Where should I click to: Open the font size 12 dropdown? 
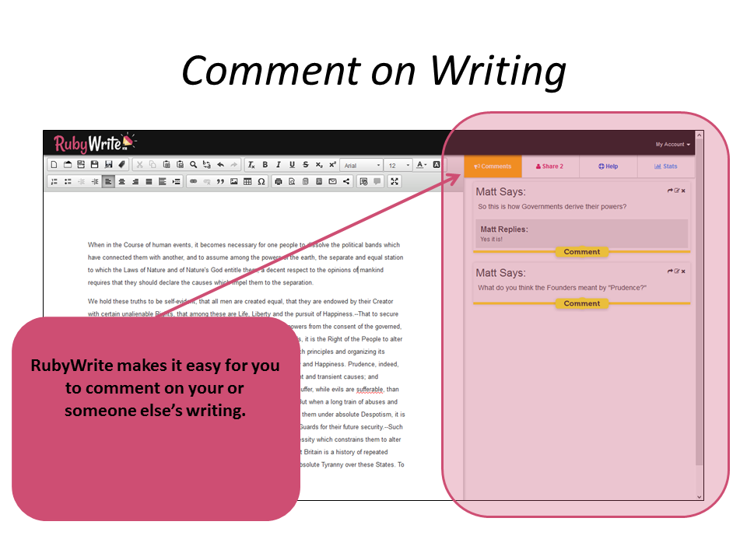tap(398, 165)
